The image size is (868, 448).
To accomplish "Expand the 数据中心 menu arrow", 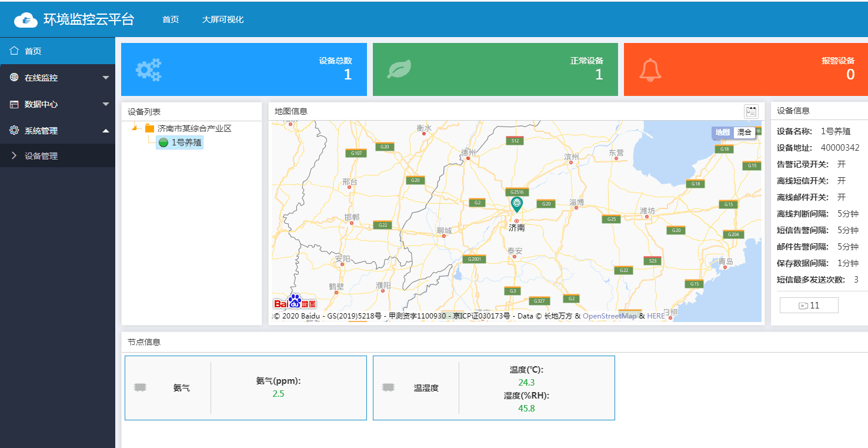I will tap(106, 104).
